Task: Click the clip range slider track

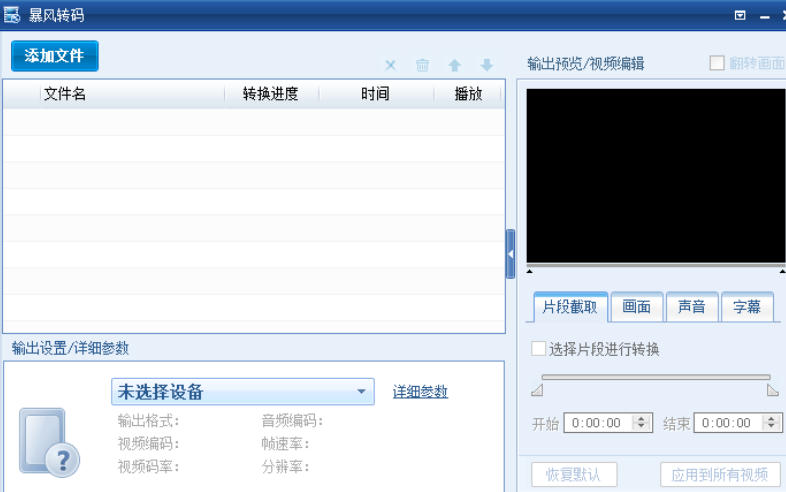Action: click(656, 377)
